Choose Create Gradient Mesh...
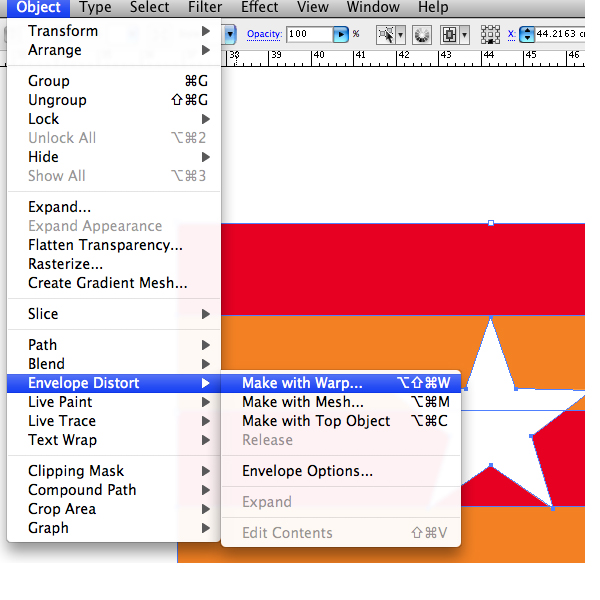The height and width of the screenshot is (600, 600). pos(114,283)
